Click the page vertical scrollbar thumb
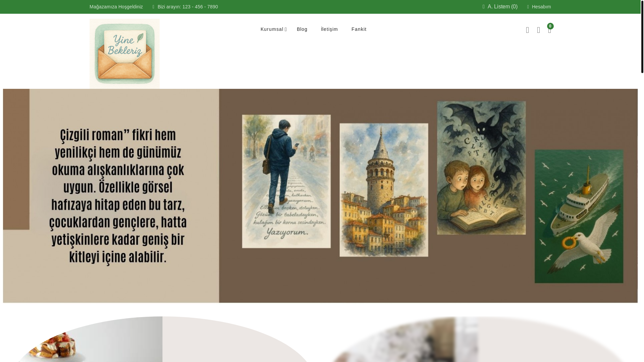The height and width of the screenshot is (362, 644). point(642,36)
